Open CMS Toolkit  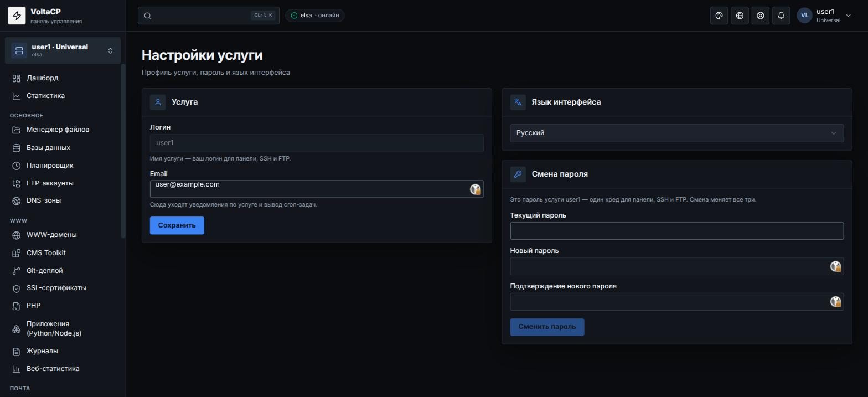pos(63,253)
